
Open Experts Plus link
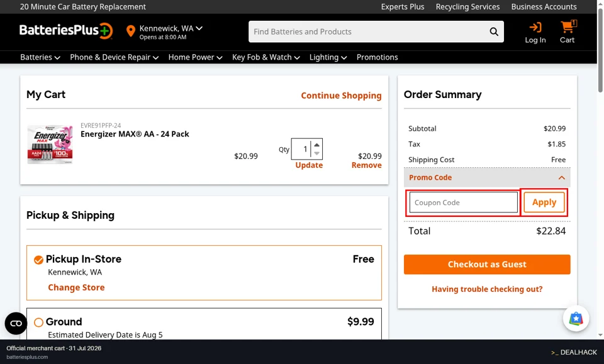403,7
